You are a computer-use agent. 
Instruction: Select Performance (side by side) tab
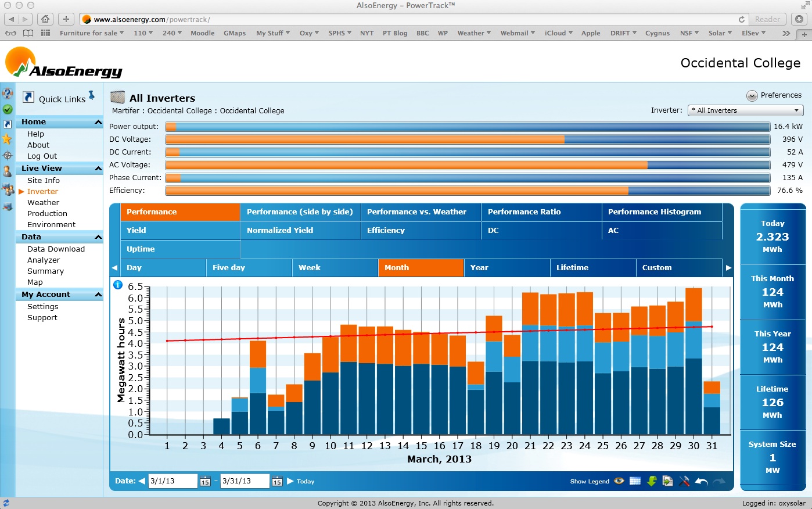tap(300, 212)
